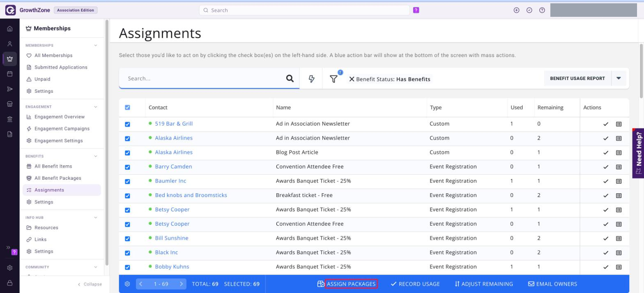Go to previous page arrow in blue bar

(x=140, y=284)
